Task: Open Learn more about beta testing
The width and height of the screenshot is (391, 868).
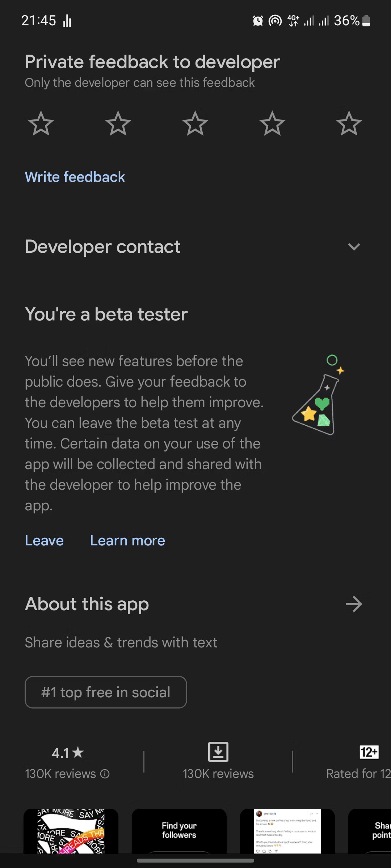Action: [x=127, y=541]
